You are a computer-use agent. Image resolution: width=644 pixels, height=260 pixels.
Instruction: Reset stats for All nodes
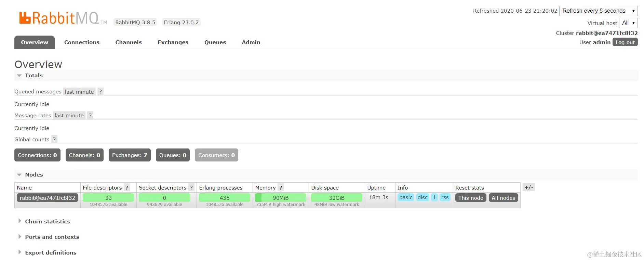503,198
